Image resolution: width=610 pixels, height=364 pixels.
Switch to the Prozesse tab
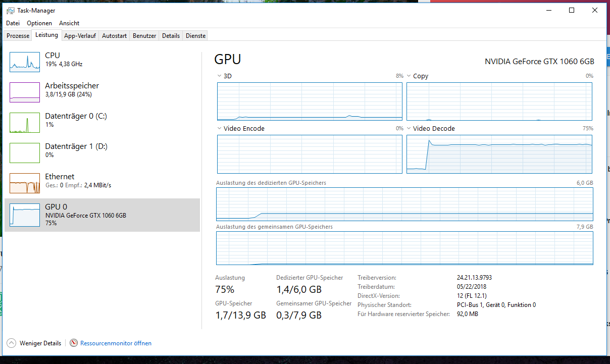(18, 36)
